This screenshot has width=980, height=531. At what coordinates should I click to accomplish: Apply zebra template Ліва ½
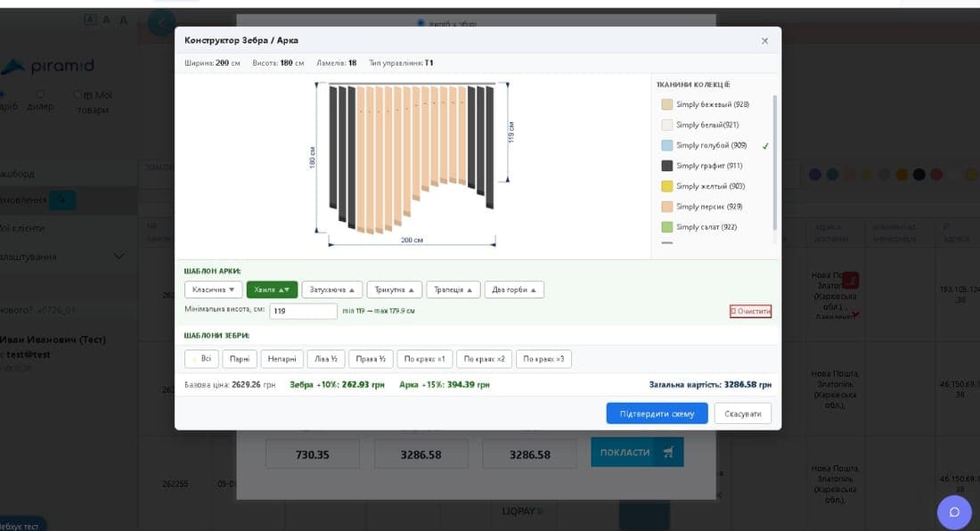[325, 359]
